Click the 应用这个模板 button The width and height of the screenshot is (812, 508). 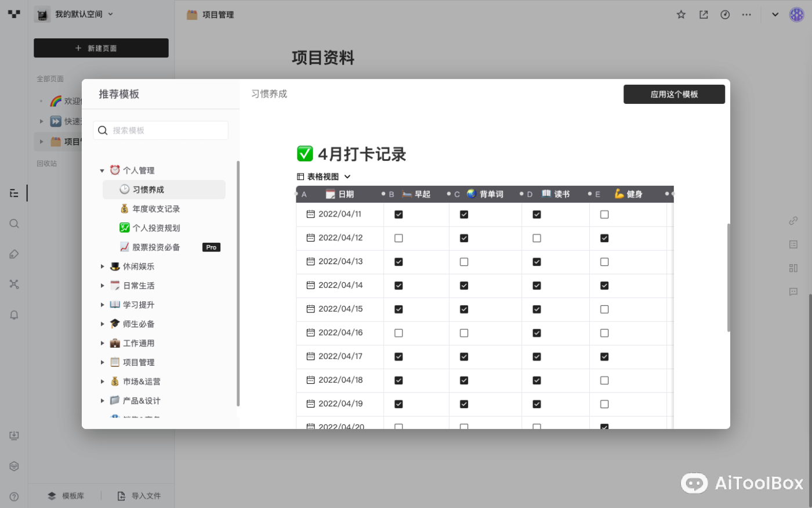pyautogui.click(x=674, y=94)
